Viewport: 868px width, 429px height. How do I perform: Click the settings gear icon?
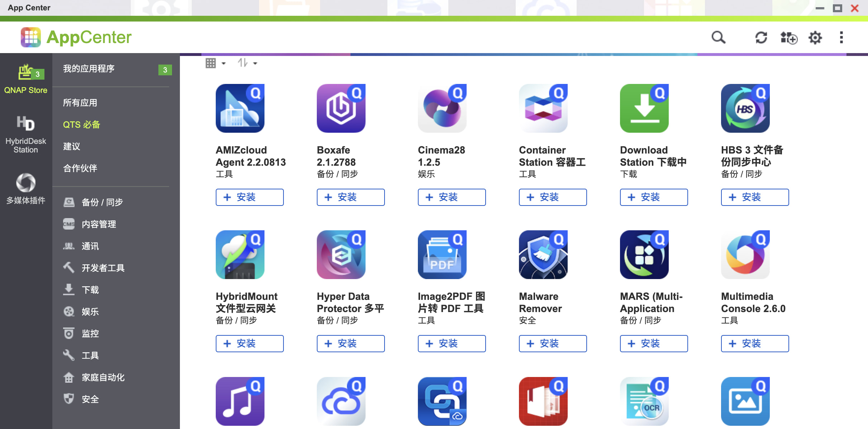[815, 37]
